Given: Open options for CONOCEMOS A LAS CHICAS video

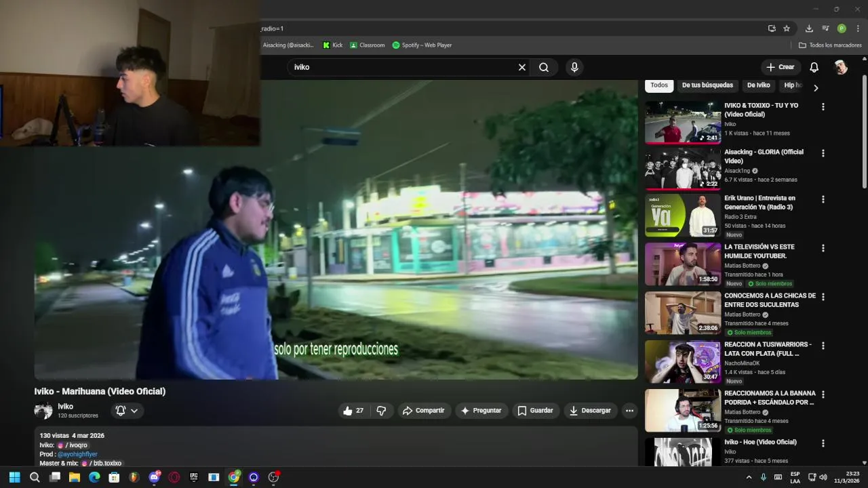Looking at the screenshot, I should (x=823, y=298).
